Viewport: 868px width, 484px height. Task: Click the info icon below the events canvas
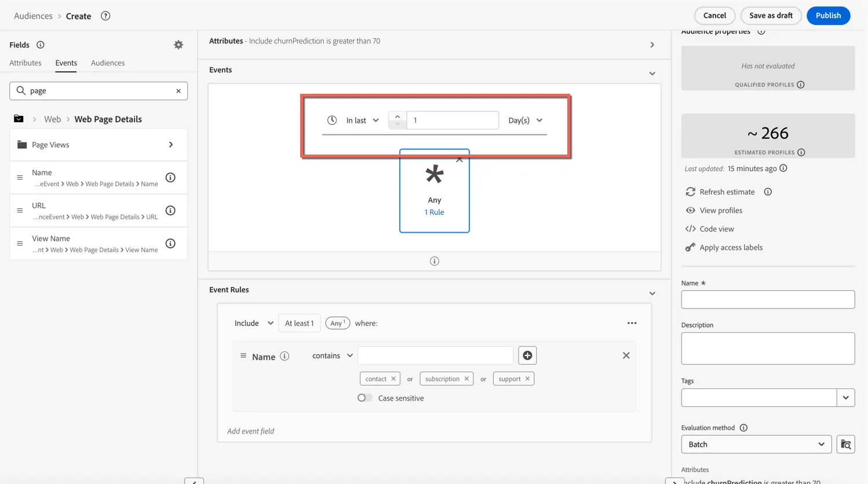tap(435, 261)
